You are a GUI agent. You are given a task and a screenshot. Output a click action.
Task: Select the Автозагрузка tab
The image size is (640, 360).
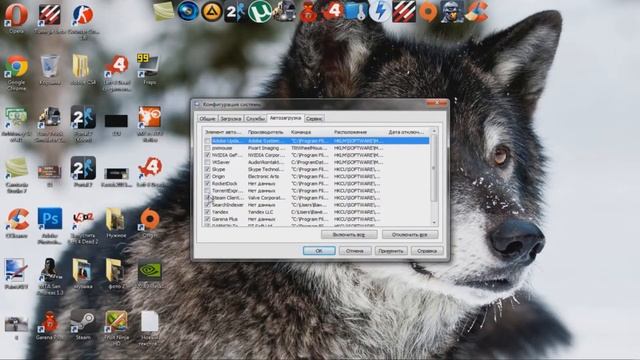click(285, 118)
